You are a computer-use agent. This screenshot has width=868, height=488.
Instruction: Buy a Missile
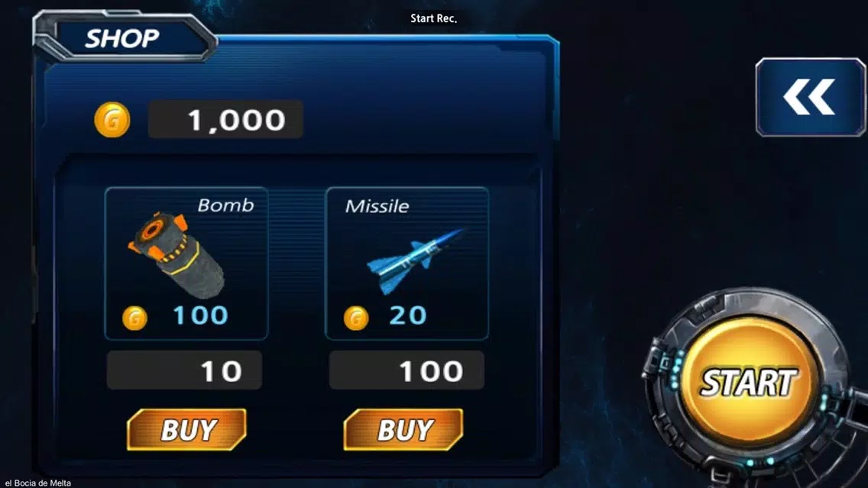[x=403, y=429]
